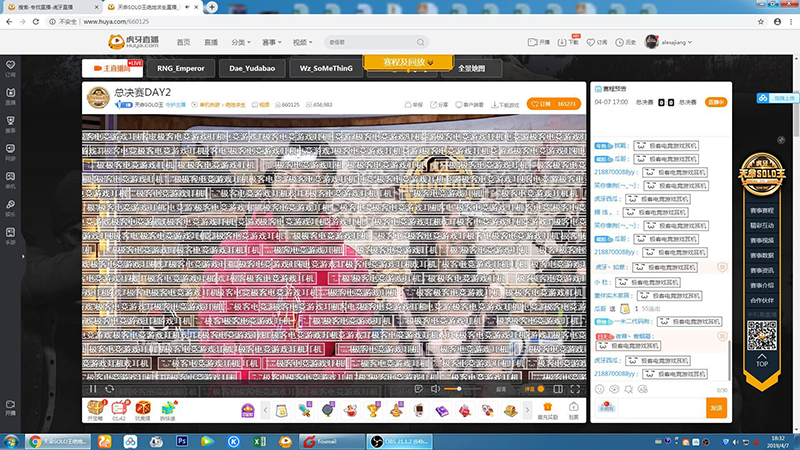Viewport: 800px width, 450px height.
Task: Click the search magnifier icon
Action: click(x=420, y=42)
